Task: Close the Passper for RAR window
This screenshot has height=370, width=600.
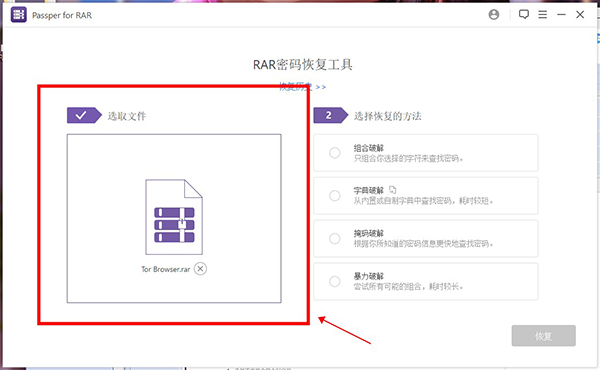Action: pyautogui.click(x=580, y=15)
